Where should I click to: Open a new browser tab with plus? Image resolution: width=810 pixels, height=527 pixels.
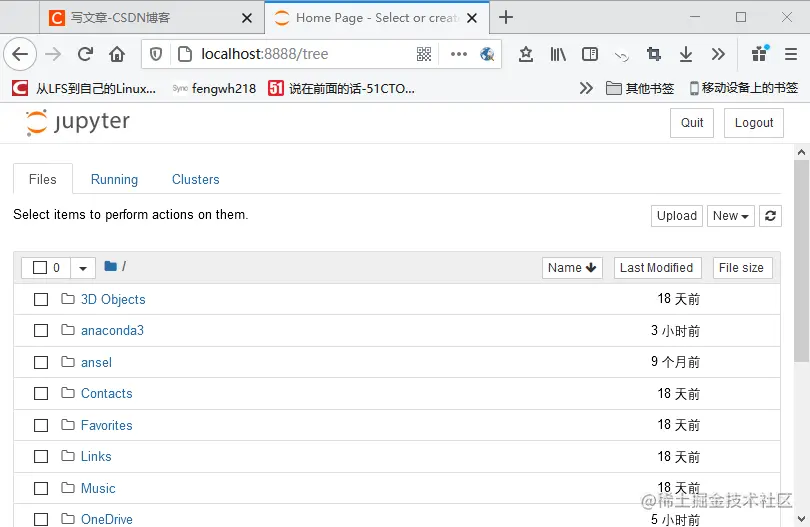(x=506, y=17)
